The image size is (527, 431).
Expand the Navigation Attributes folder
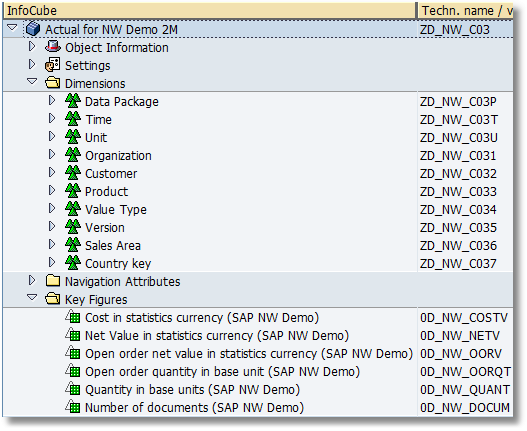32,280
